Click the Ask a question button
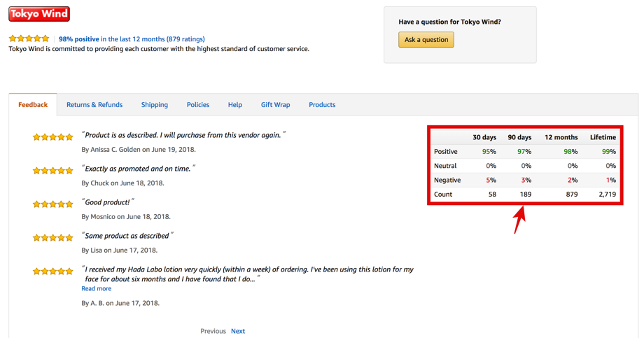Viewport: 644px width, 338px height. coord(426,39)
